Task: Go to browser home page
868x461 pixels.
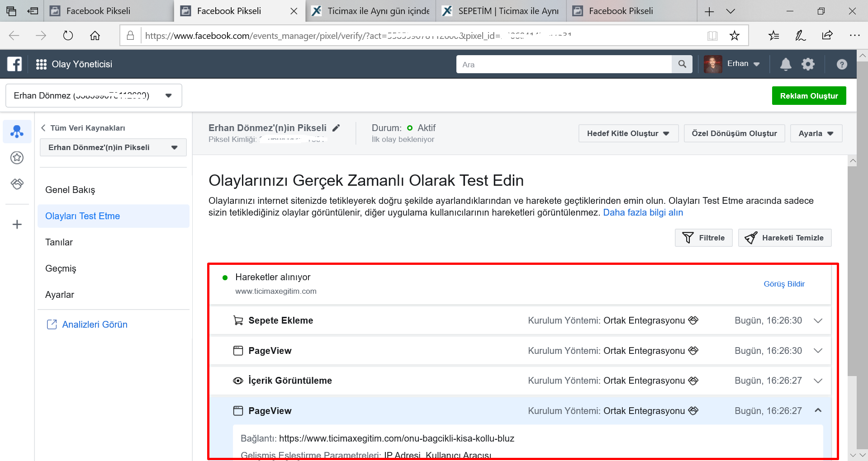Action: (95, 35)
